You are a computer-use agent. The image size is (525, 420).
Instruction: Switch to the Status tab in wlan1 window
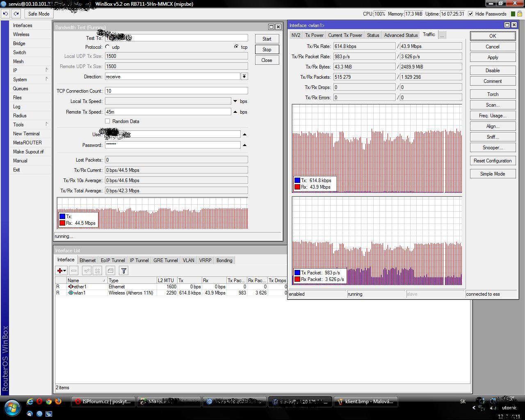[x=373, y=35]
